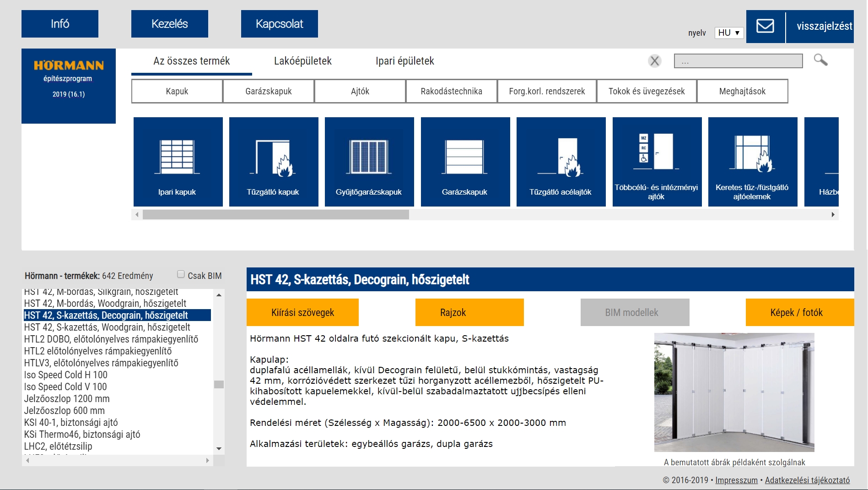Click right arrow of tiles scrollbar
868x490 pixels.
[x=833, y=214]
